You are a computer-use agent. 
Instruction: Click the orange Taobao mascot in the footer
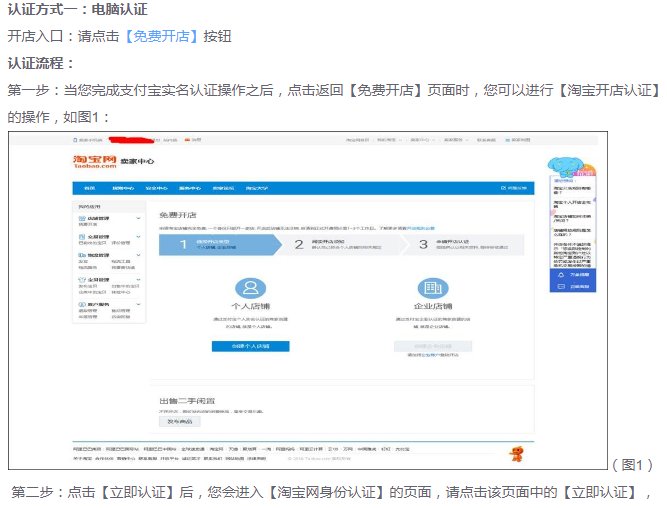point(517,454)
